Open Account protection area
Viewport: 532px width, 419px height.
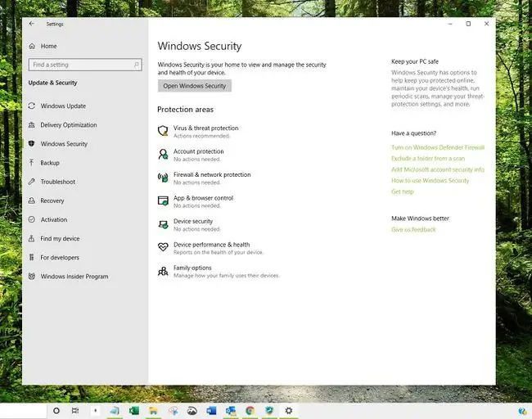(x=191, y=155)
